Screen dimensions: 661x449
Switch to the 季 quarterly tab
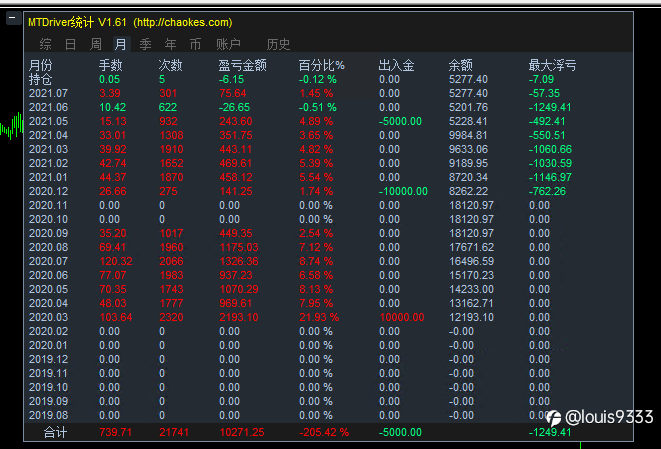pos(145,44)
